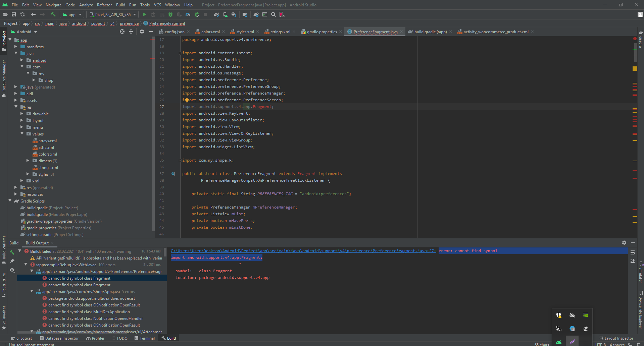
Task: Collapse :app:compileDebugJavaWithJavac node
Action: [x=26, y=265]
